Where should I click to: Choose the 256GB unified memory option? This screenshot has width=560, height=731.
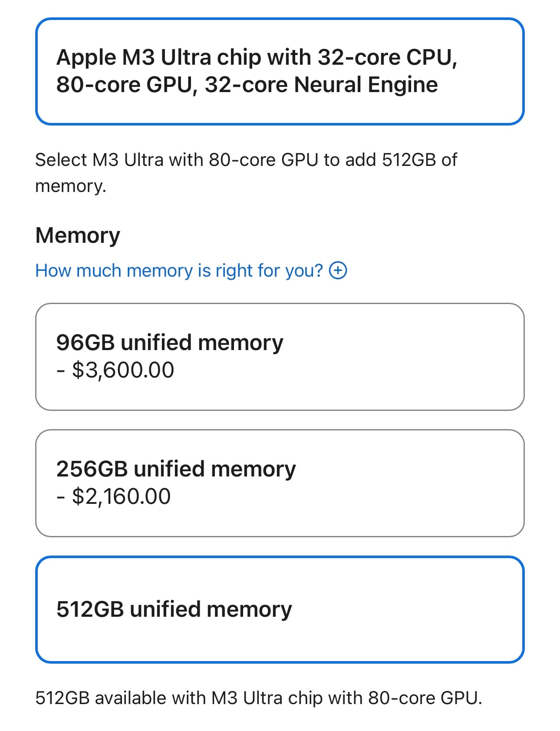280,483
